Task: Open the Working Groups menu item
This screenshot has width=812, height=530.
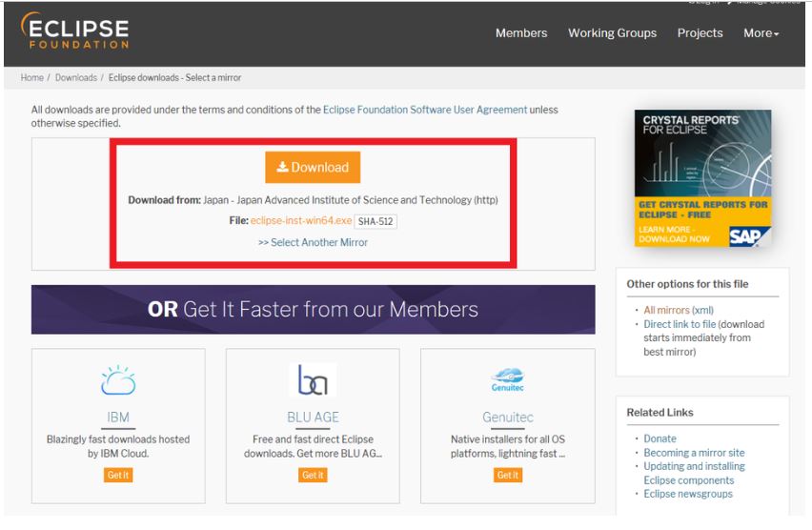Action: 612,33
